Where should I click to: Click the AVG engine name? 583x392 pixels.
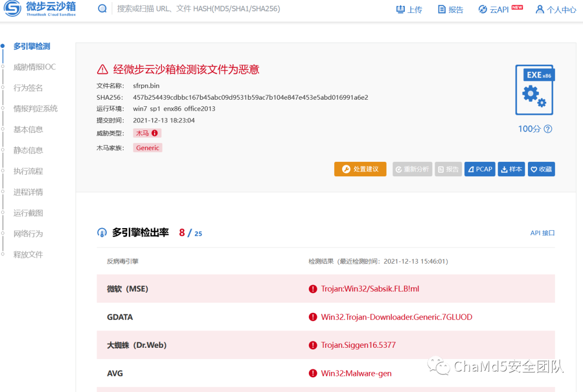(115, 374)
